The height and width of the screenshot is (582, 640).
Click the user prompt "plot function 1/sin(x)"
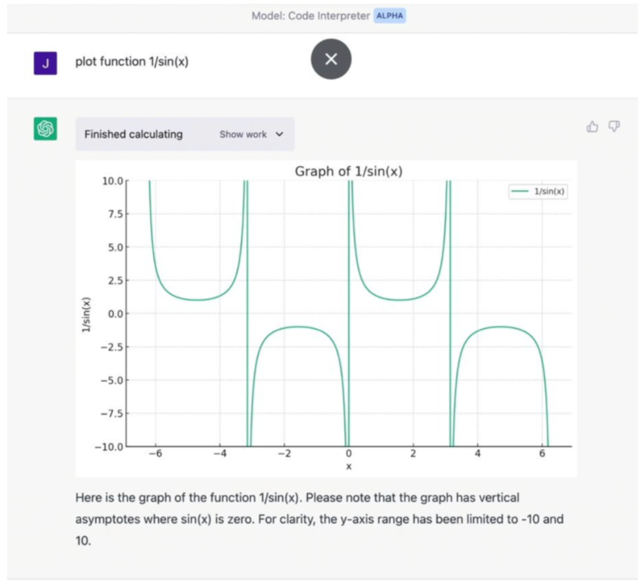132,62
